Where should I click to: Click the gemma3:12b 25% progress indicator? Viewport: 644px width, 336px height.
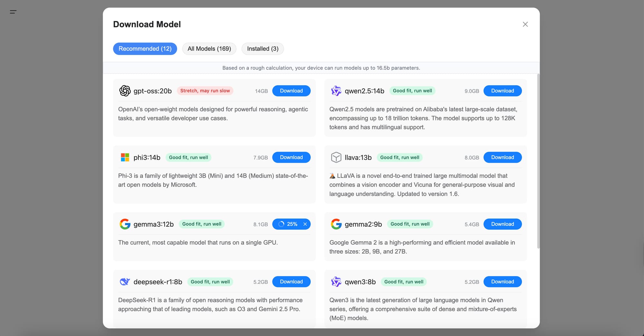[x=289, y=224]
